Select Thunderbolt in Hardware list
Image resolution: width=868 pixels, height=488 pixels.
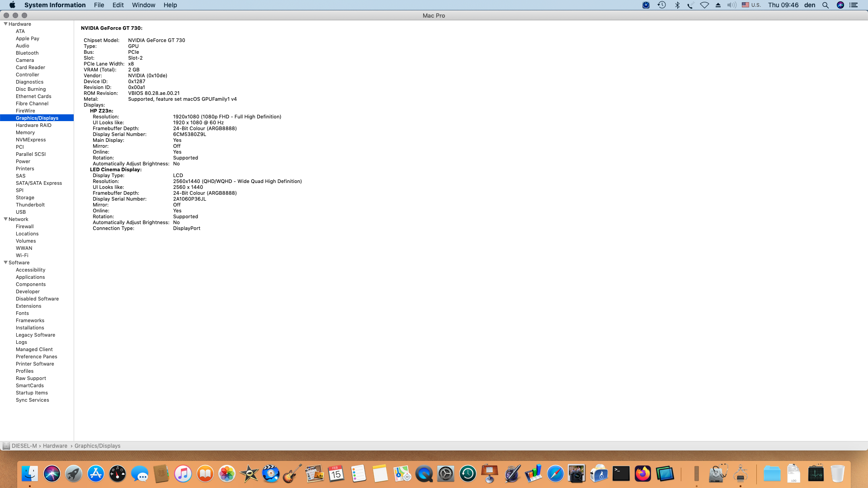pyautogui.click(x=30, y=205)
